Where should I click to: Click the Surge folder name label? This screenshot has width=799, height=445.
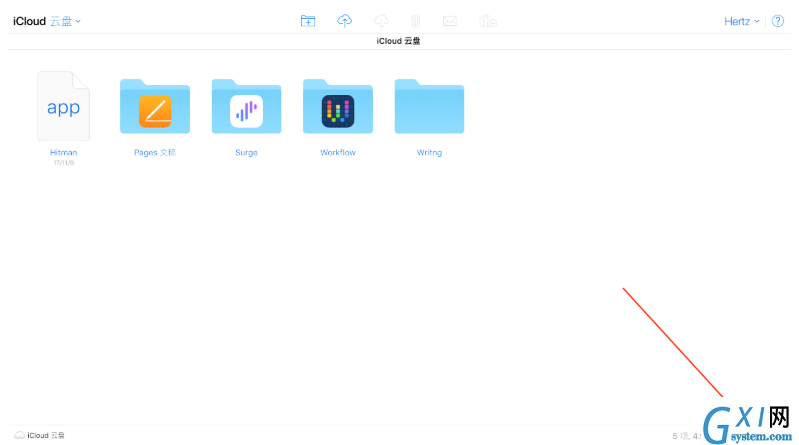pyautogui.click(x=246, y=152)
